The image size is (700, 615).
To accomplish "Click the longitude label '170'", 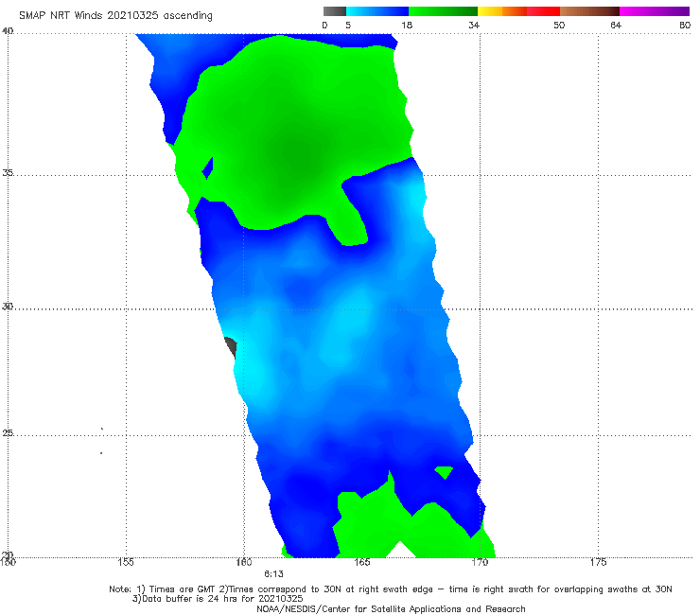I will [x=480, y=562].
